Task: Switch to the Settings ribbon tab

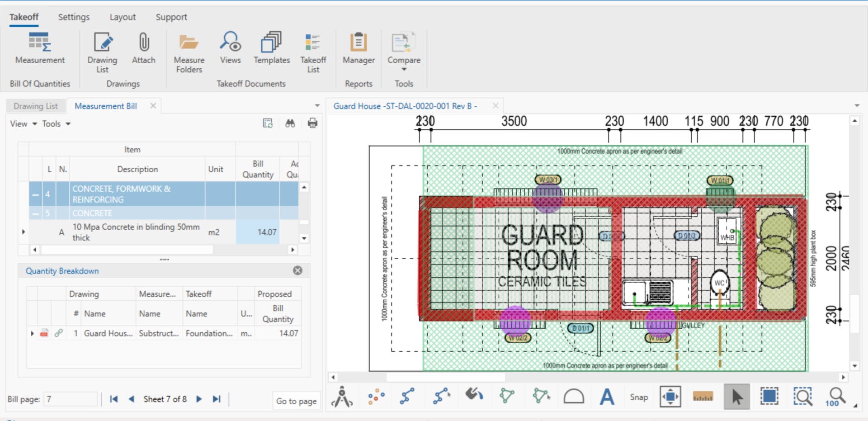Action: pyautogui.click(x=74, y=17)
